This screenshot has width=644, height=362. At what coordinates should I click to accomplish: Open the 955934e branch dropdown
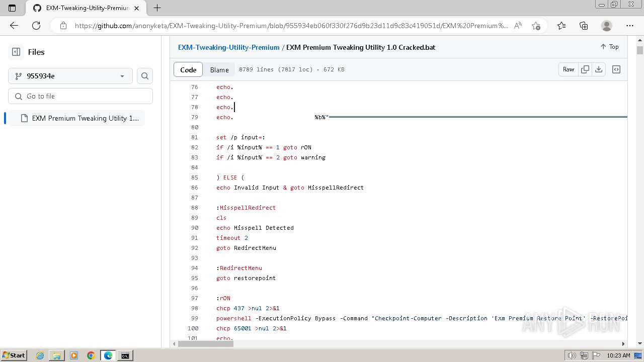70,76
